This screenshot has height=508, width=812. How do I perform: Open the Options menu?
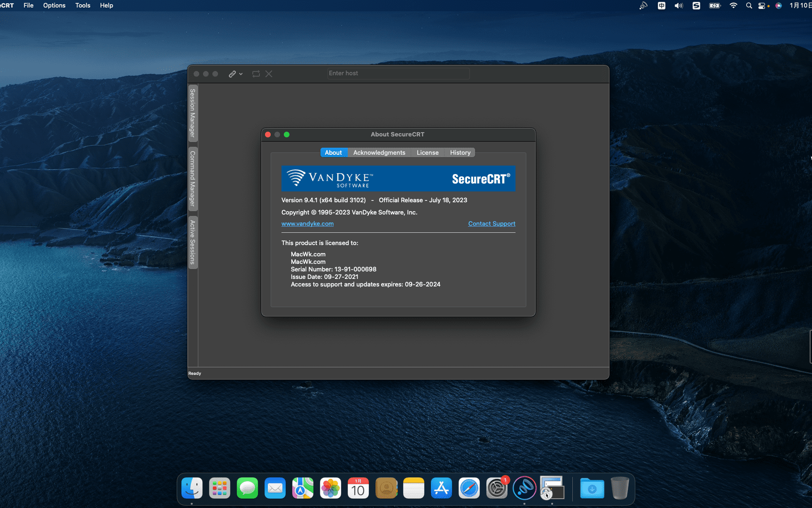(x=55, y=6)
